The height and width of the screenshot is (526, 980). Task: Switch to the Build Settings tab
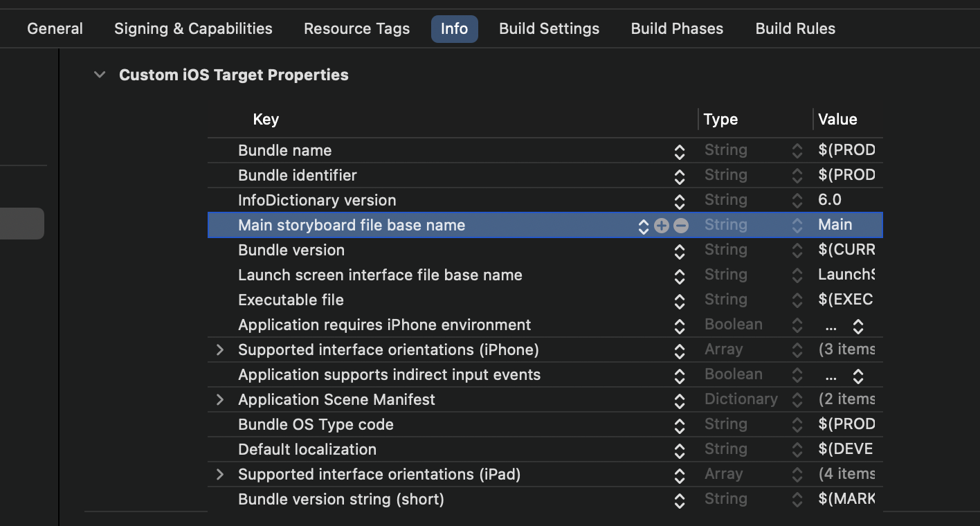(x=549, y=29)
